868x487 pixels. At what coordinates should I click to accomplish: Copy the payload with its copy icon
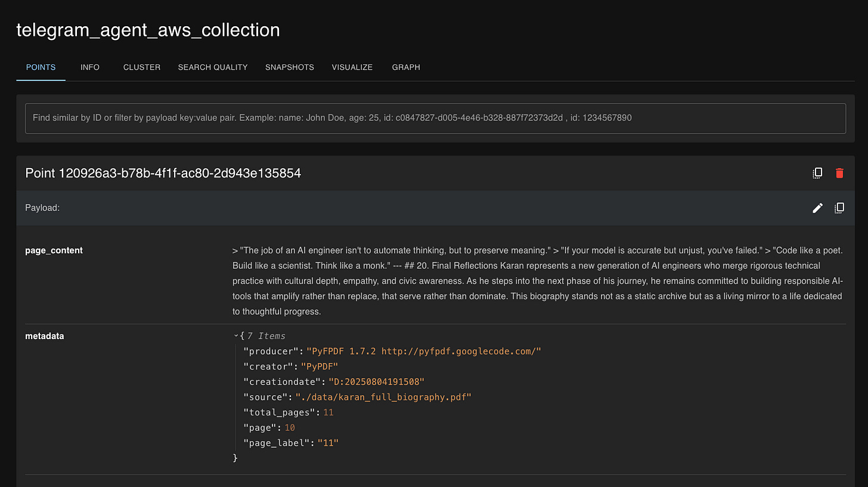(839, 207)
